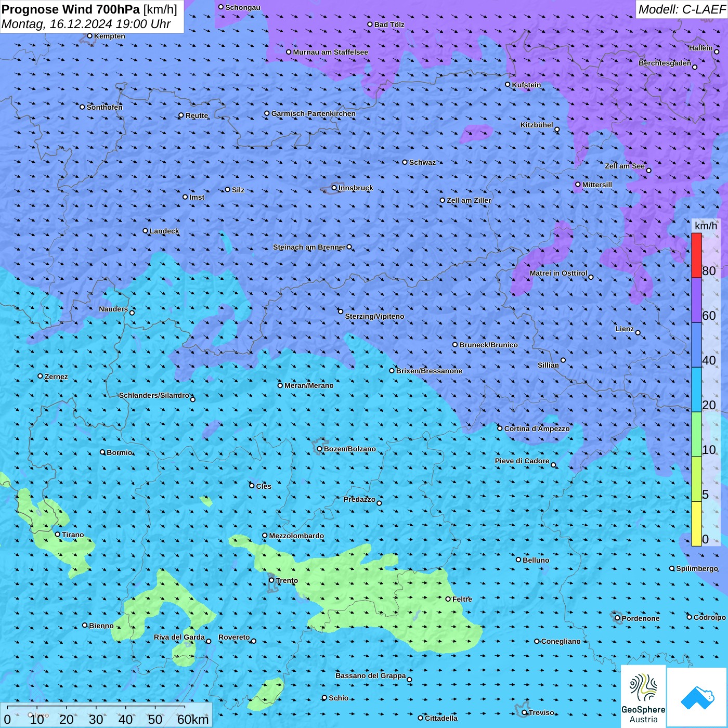Click the 'Zell am Ziller' label

[x=469, y=200]
